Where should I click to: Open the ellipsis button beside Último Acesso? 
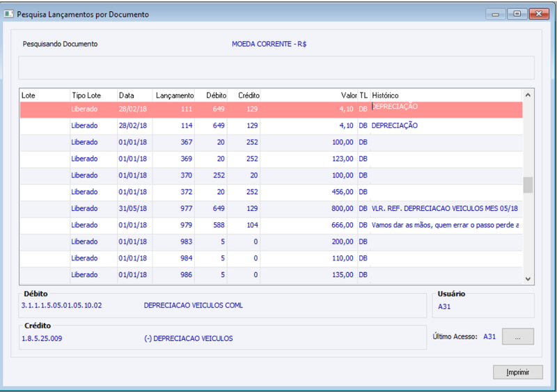(517, 336)
